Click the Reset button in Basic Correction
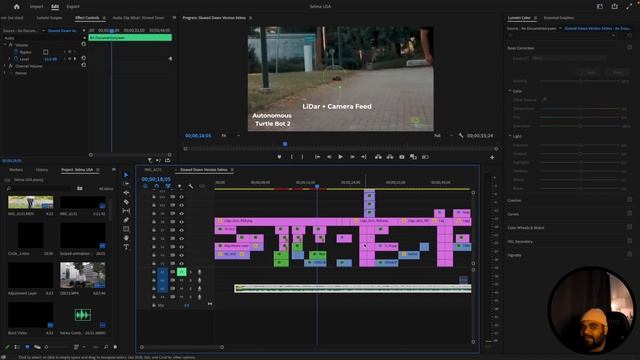The image size is (640, 360). pos(618,72)
